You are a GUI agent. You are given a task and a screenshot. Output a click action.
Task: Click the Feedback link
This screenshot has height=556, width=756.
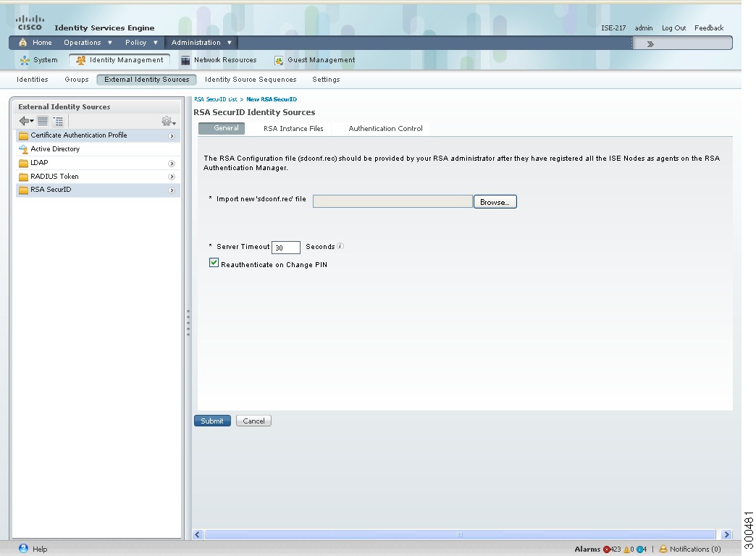tap(709, 28)
